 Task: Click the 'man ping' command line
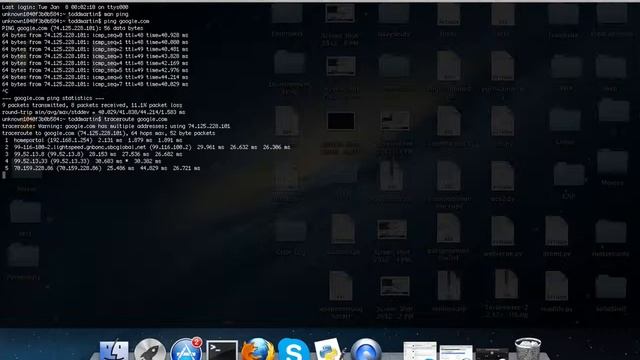65,14
